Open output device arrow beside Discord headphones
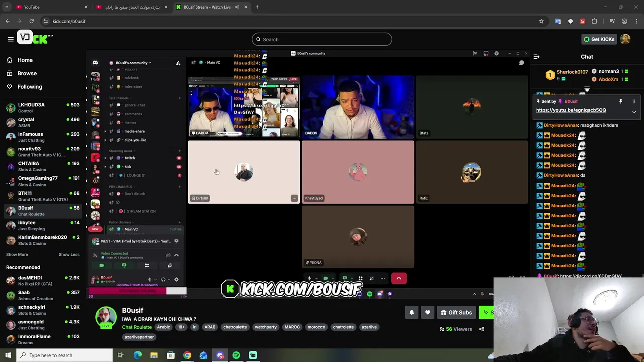This screenshot has height=362, width=644. (168, 280)
